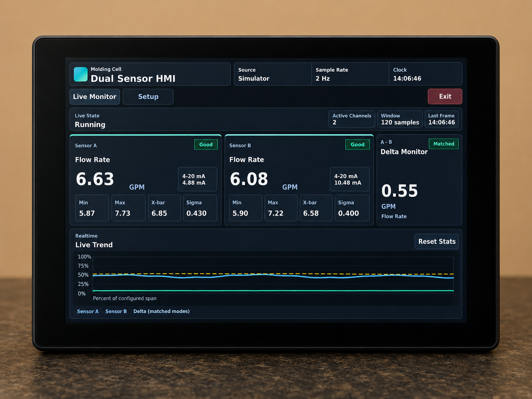Click the Last Frame 14:06:46 box
532x399 pixels.
pos(441,119)
